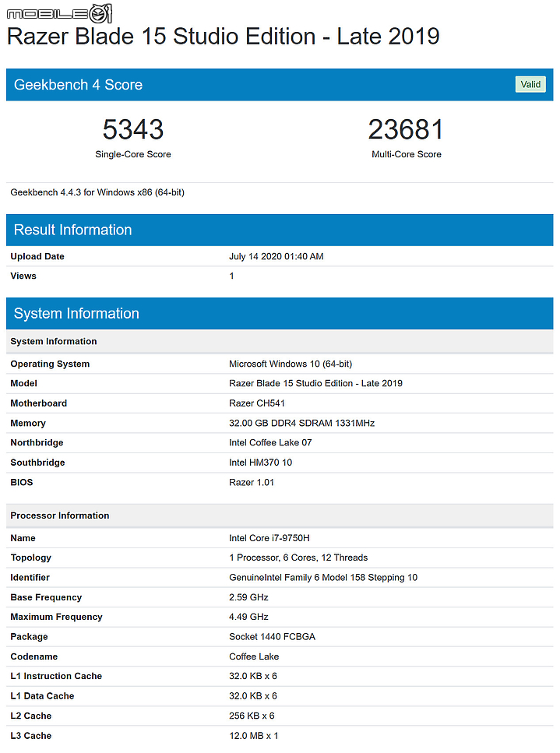Click the 'Base Frequency' row label

pos(46,597)
